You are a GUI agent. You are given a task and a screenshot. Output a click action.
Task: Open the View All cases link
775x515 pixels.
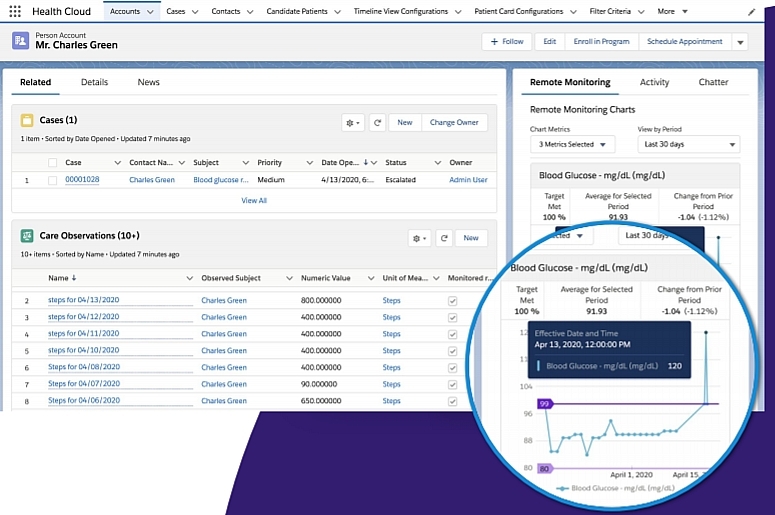(254, 200)
